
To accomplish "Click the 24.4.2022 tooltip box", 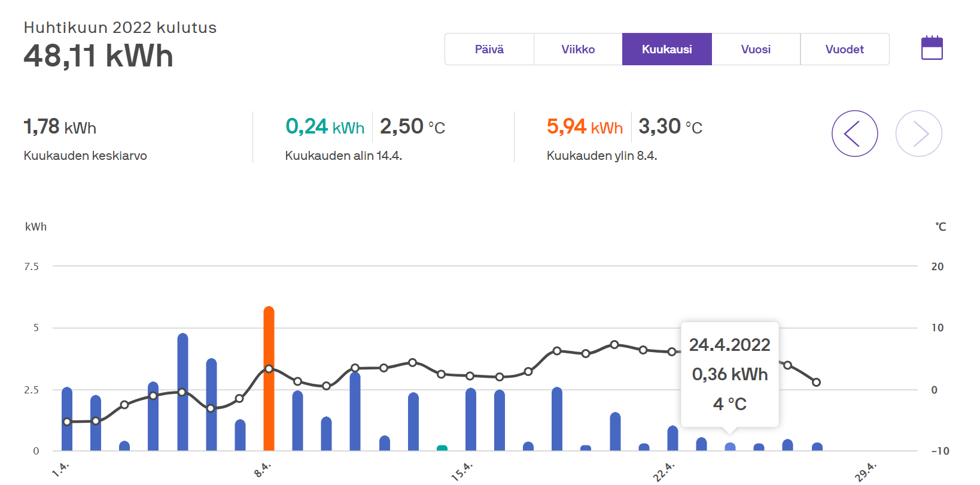I will coord(730,374).
